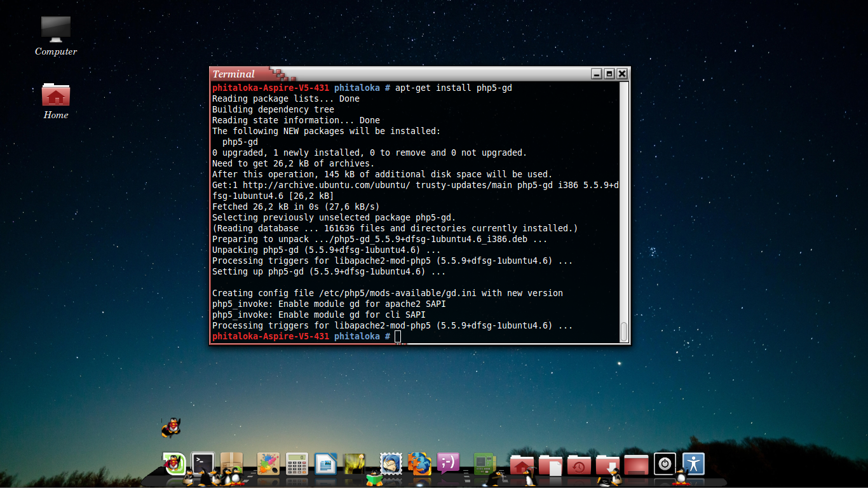The height and width of the screenshot is (488, 868).
Task: Click the Terminal vertical scrollbar
Action: [x=624, y=212]
